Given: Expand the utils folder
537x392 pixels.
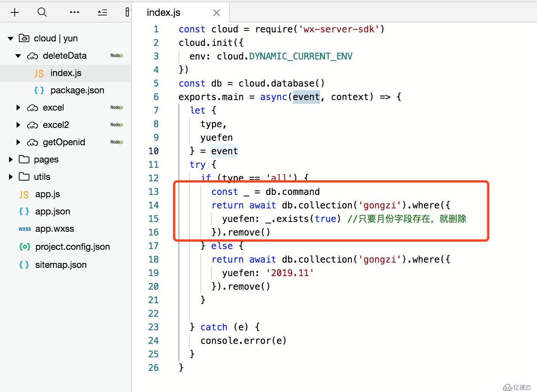Looking at the screenshot, I should tap(11, 177).
